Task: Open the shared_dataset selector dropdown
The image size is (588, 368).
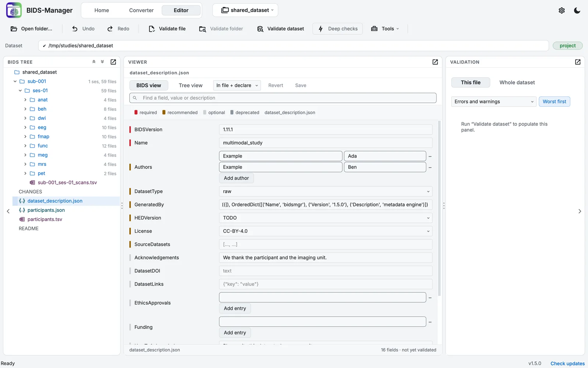Action: click(x=245, y=10)
